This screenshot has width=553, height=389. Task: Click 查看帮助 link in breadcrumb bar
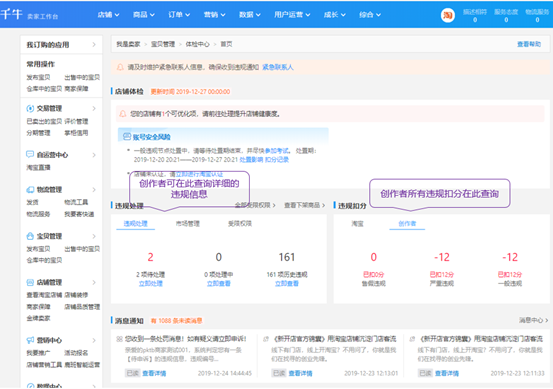pyautogui.click(x=529, y=44)
